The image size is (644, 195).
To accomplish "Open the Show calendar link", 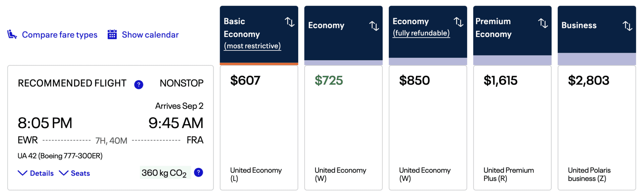I will (150, 34).
